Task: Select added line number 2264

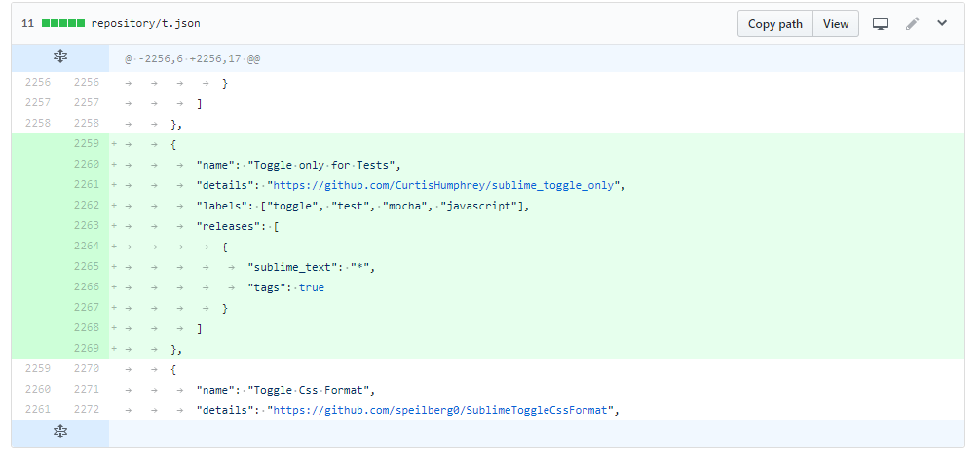Action: tap(87, 246)
